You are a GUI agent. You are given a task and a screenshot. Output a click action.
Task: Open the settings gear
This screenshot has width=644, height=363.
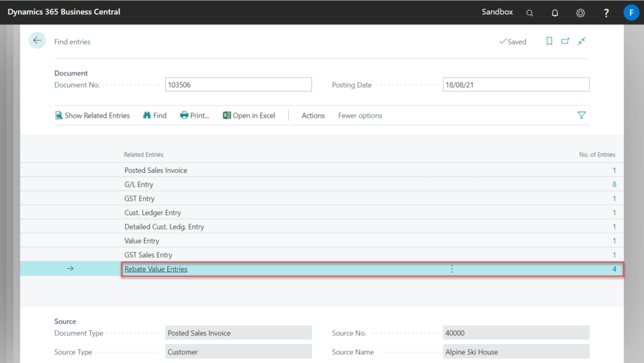pos(580,13)
